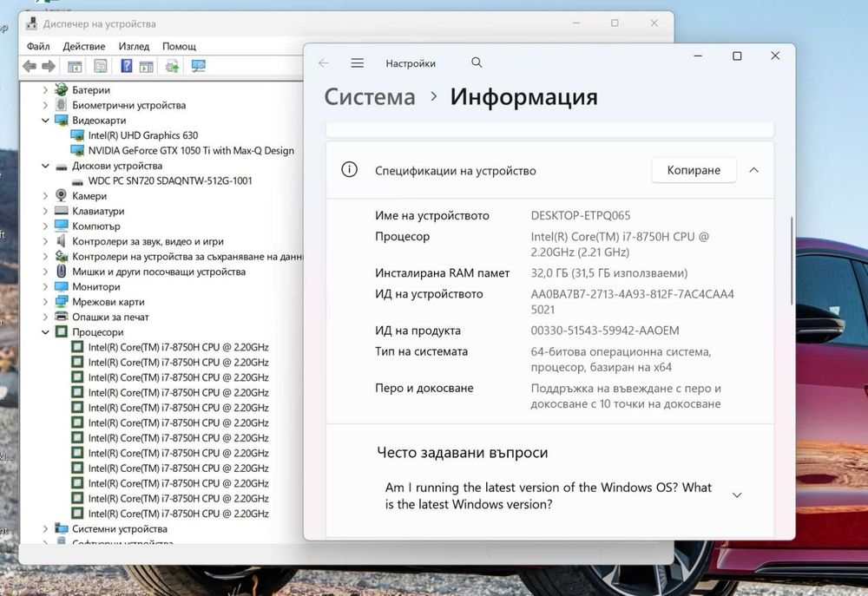Expand the Клавиатури category
This screenshot has height=596, width=868.
(45, 211)
